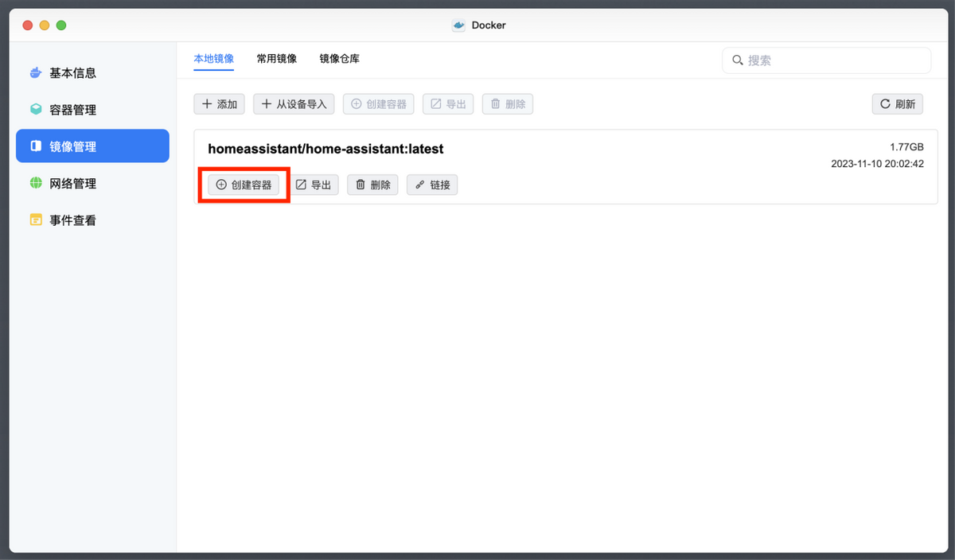Click the greyed-out 删除 toolbar button
The width and height of the screenshot is (955, 560).
point(508,104)
